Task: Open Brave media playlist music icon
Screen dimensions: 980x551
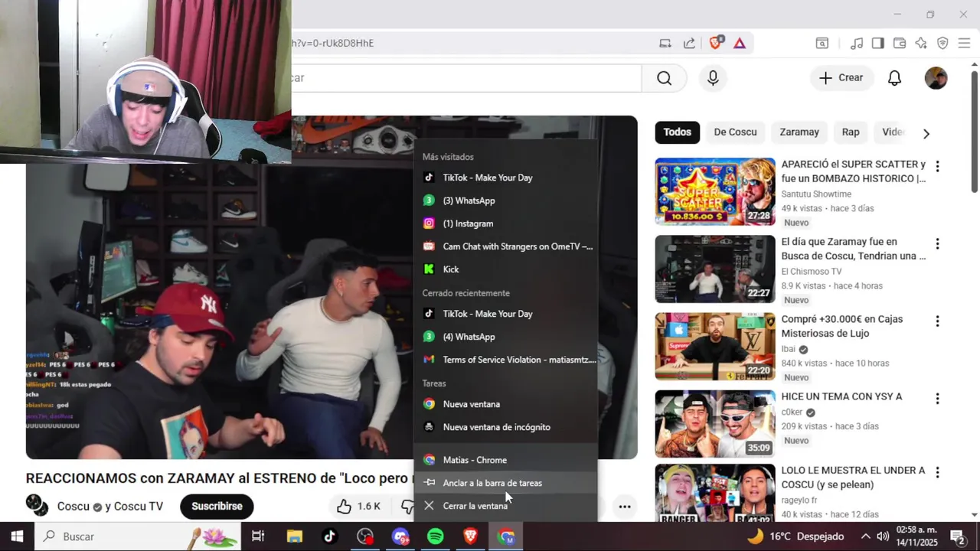Action: (x=857, y=44)
